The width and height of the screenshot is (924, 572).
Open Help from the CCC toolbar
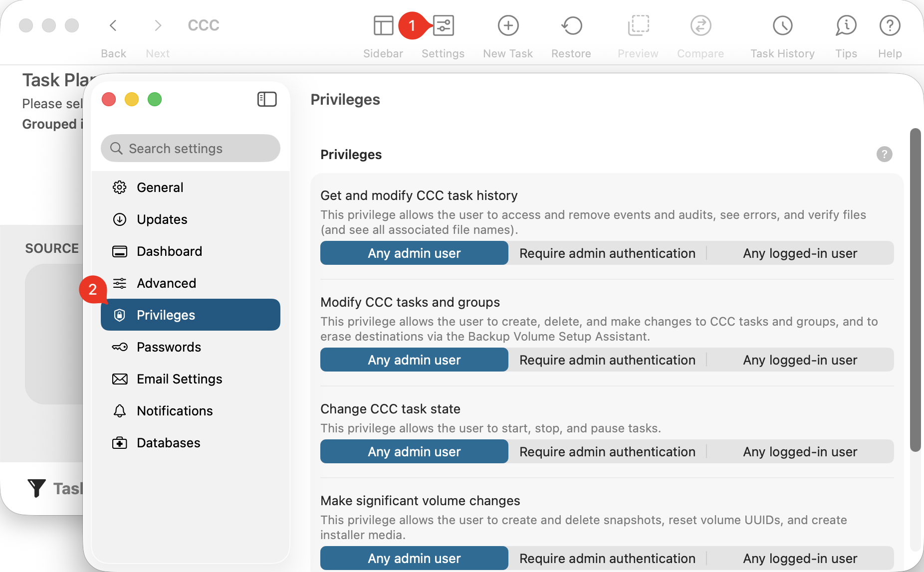tap(890, 25)
